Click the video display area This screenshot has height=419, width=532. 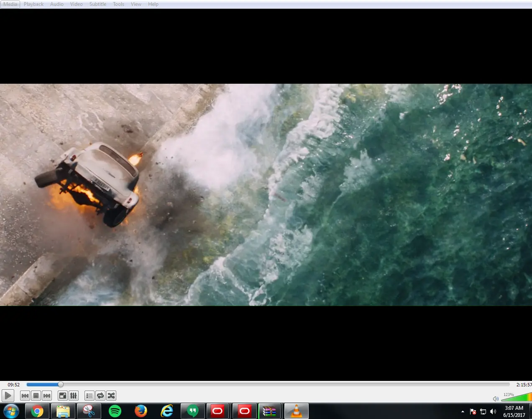266,195
